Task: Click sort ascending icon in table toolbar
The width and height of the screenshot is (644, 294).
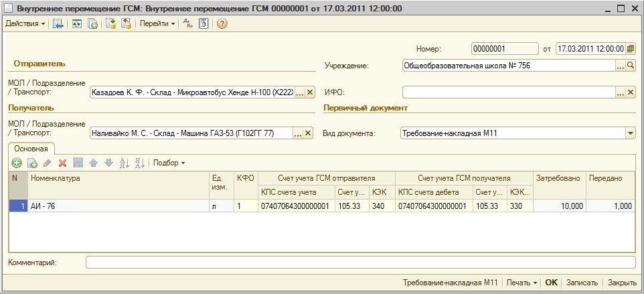Action: click(123, 163)
